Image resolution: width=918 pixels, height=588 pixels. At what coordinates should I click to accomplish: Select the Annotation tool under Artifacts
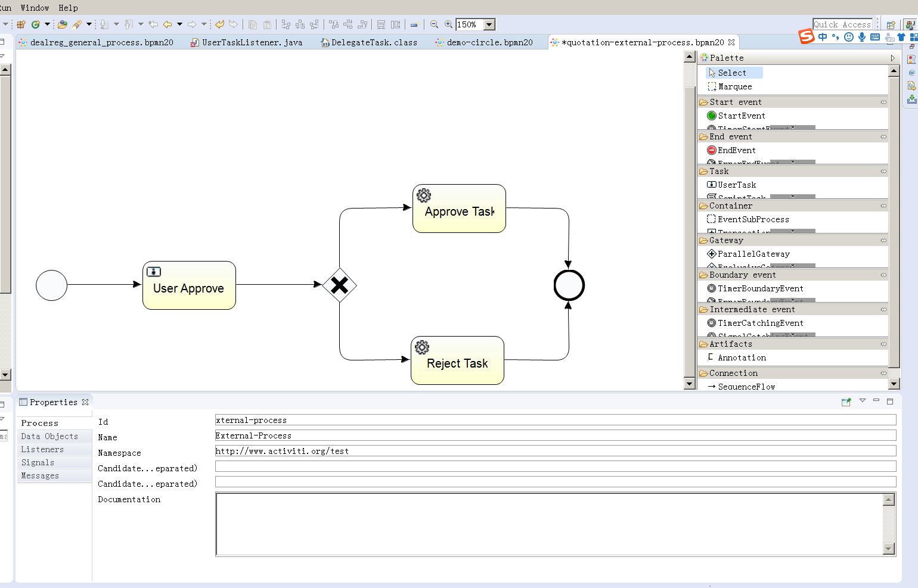[x=742, y=357]
